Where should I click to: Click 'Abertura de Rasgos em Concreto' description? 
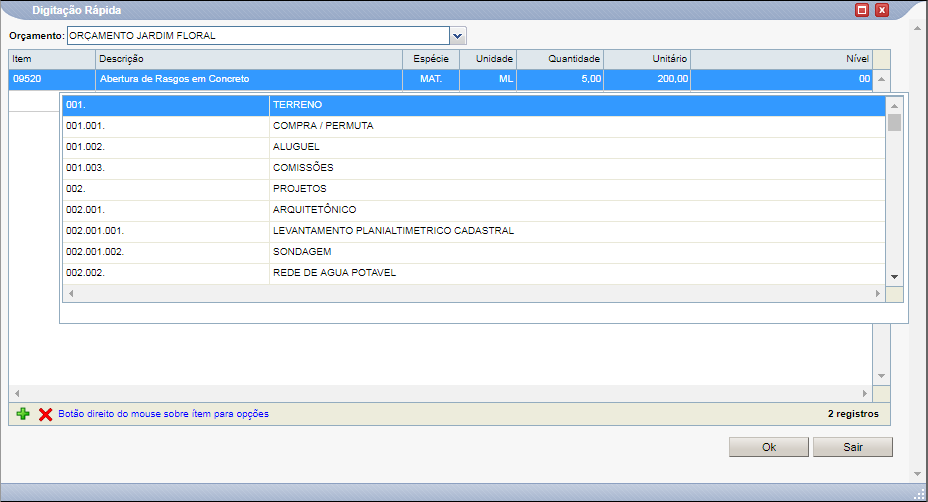click(x=175, y=79)
